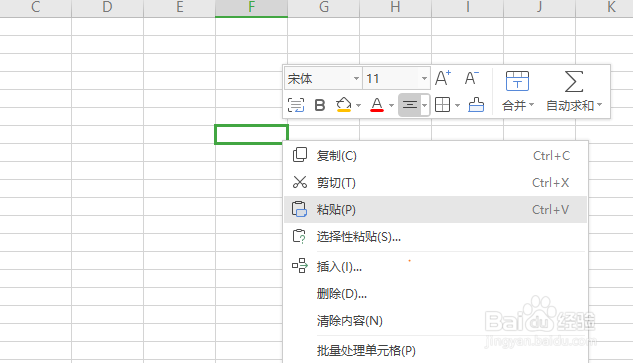Select column G header
The height and width of the screenshot is (363, 633).
(x=323, y=8)
